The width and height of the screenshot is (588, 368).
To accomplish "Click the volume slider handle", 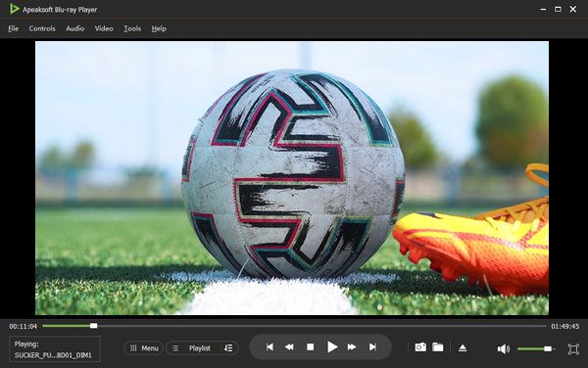I will pyautogui.click(x=548, y=348).
